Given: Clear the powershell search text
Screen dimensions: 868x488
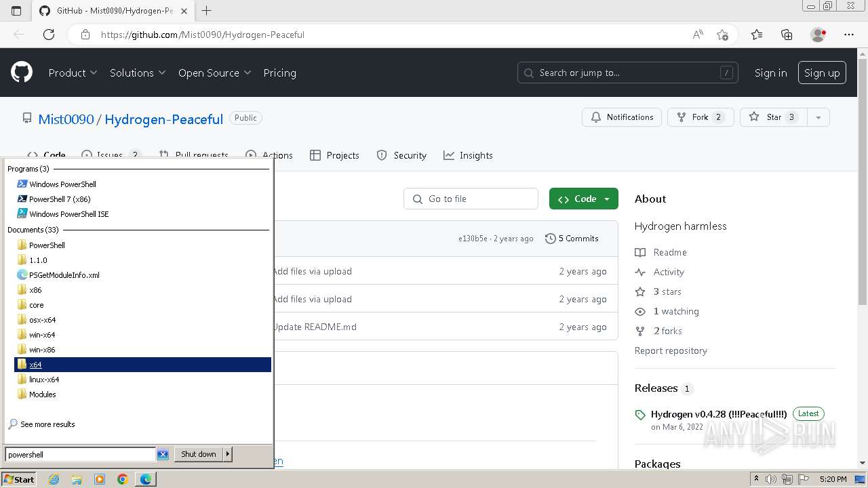Looking at the screenshot, I should pyautogui.click(x=163, y=454).
